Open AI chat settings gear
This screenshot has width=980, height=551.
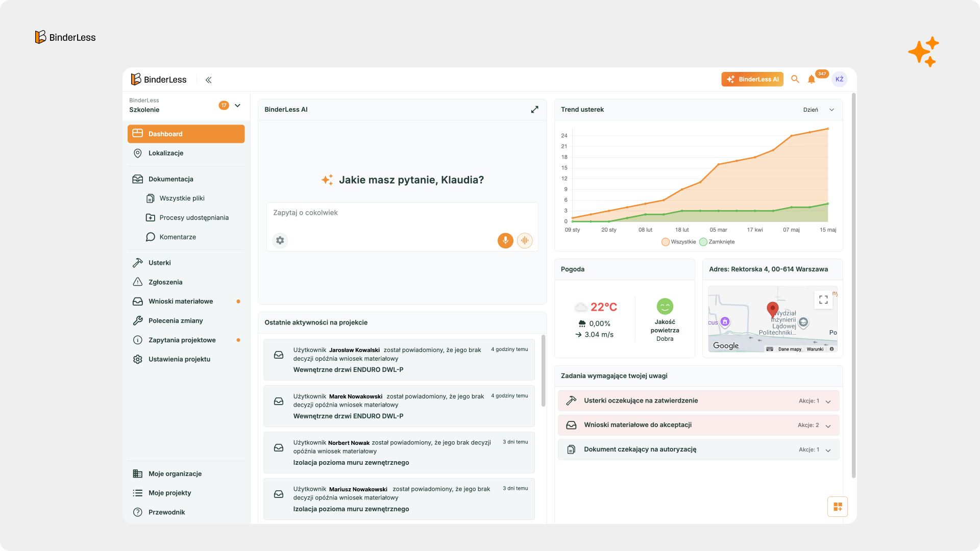(280, 240)
